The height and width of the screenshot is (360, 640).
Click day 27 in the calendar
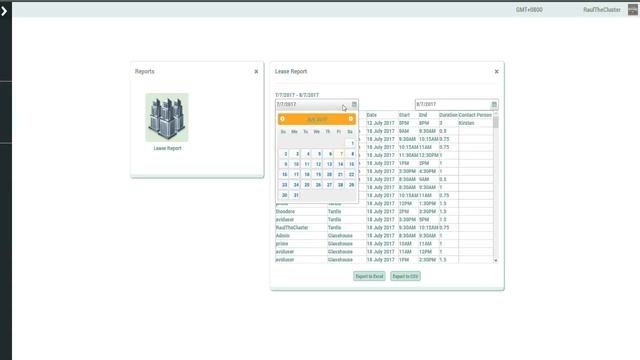[329, 185]
